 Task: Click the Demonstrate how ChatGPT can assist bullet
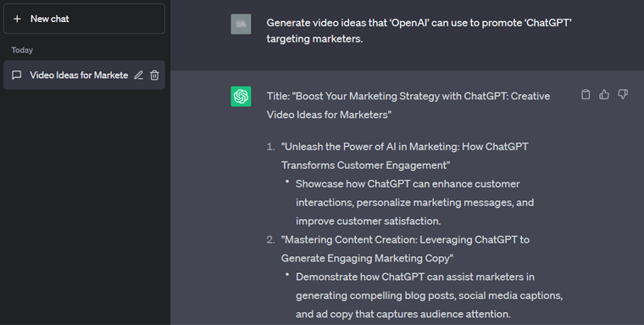(430, 295)
